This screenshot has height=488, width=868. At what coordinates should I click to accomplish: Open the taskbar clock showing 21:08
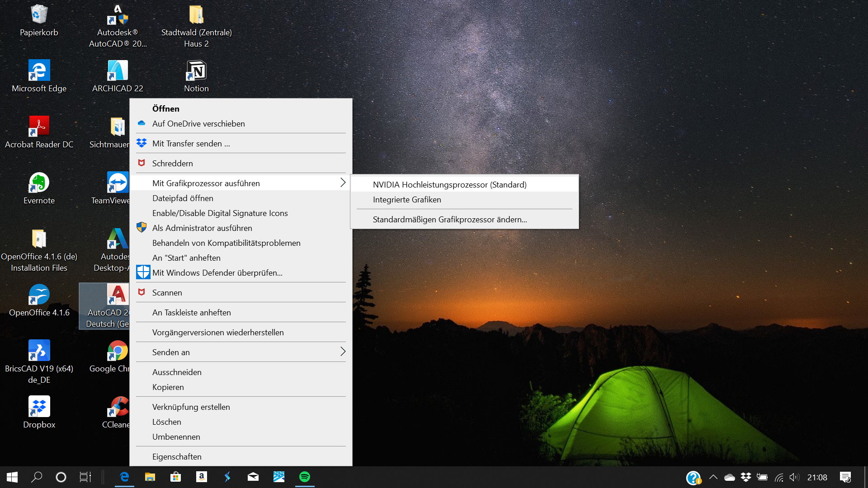817,477
